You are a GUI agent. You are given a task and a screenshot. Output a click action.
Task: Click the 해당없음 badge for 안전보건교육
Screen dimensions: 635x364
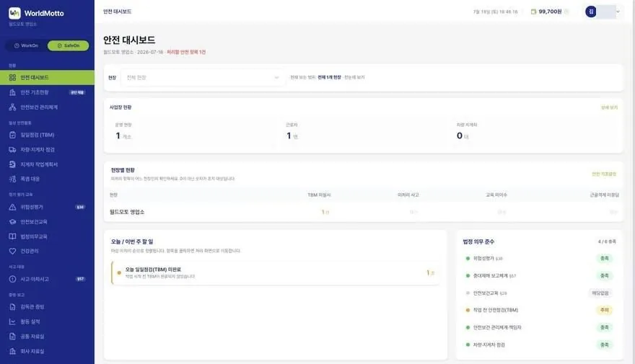600,293
